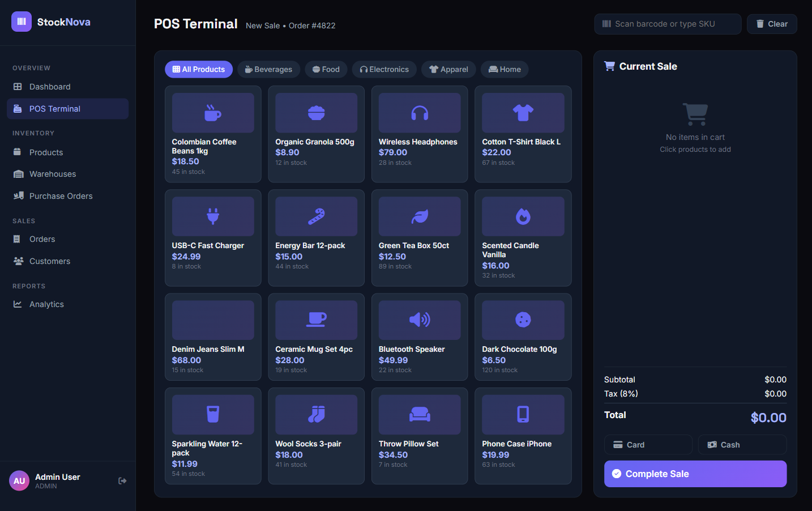This screenshot has height=511, width=812.
Task: Choose Card as payment method
Action: click(x=648, y=445)
